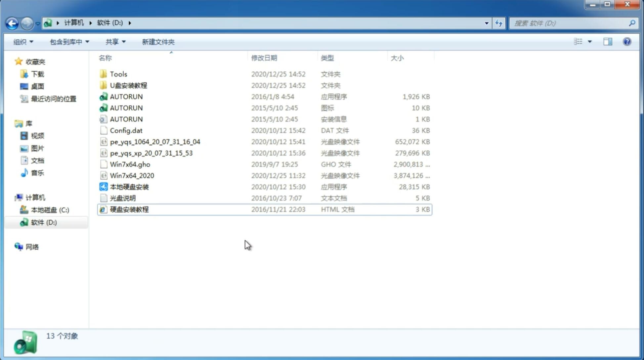Select 软件 (D:) drive in sidebar
The height and width of the screenshot is (360, 644).
point(43,222)
